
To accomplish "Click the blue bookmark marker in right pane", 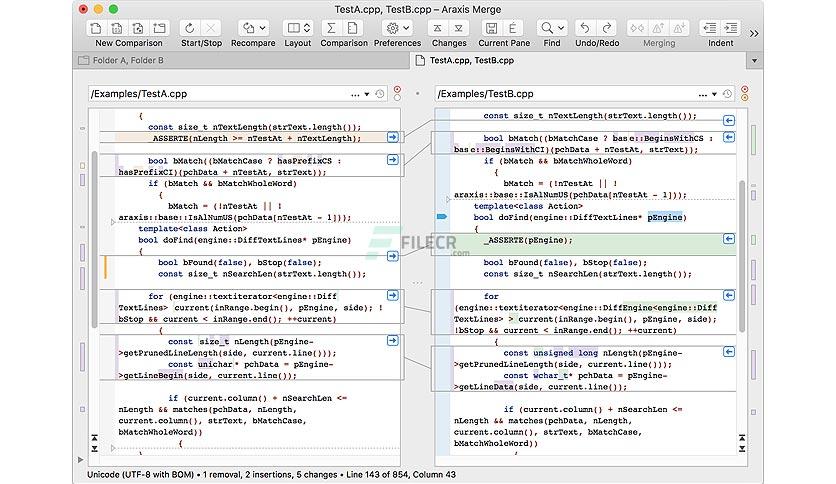I will click(x=442, y=216).
